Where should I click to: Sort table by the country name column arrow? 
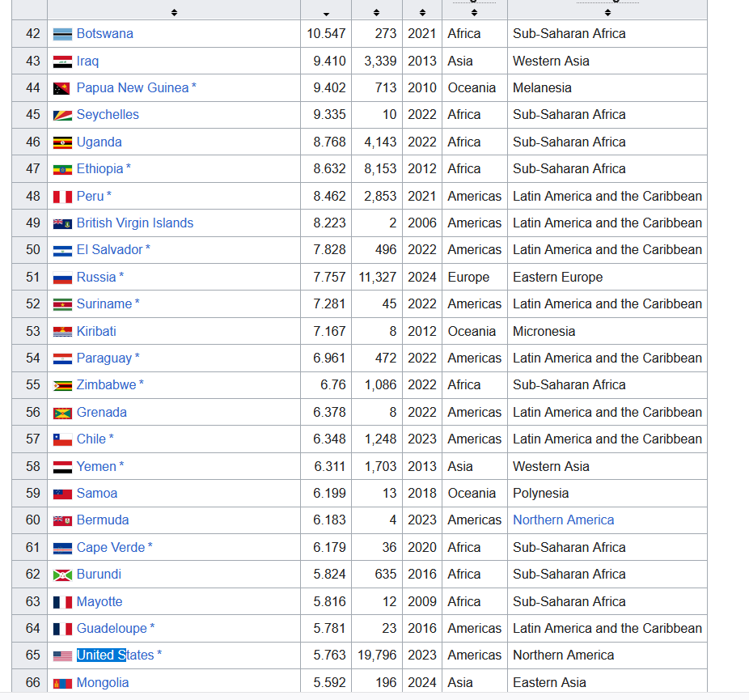point(174,12)
